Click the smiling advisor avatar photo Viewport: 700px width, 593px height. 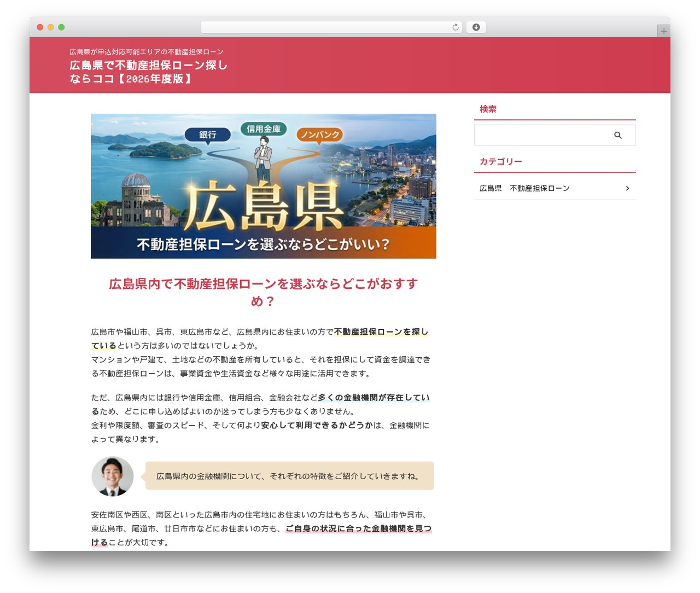(x=113, y=476)
